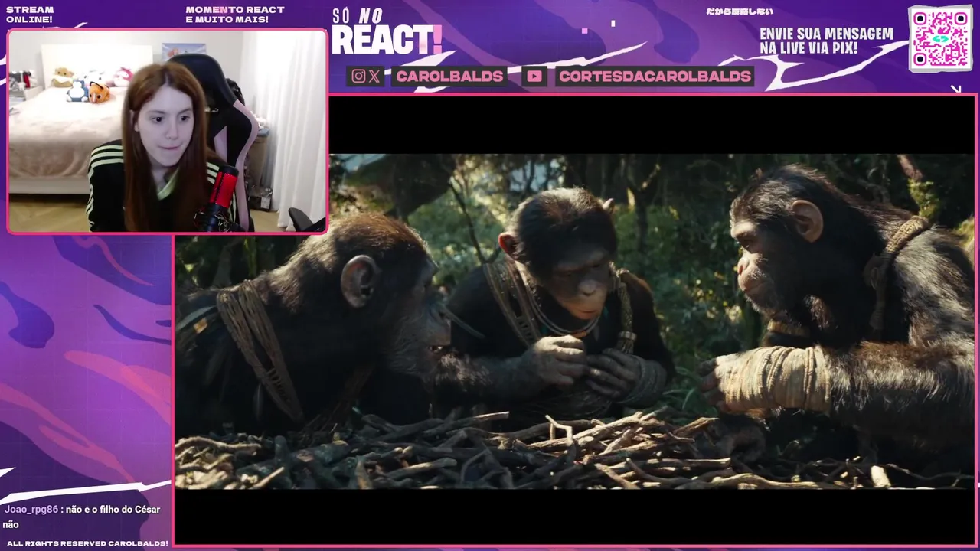
Task: Click the Instagram icon in the banner
Action: point(358,76)
